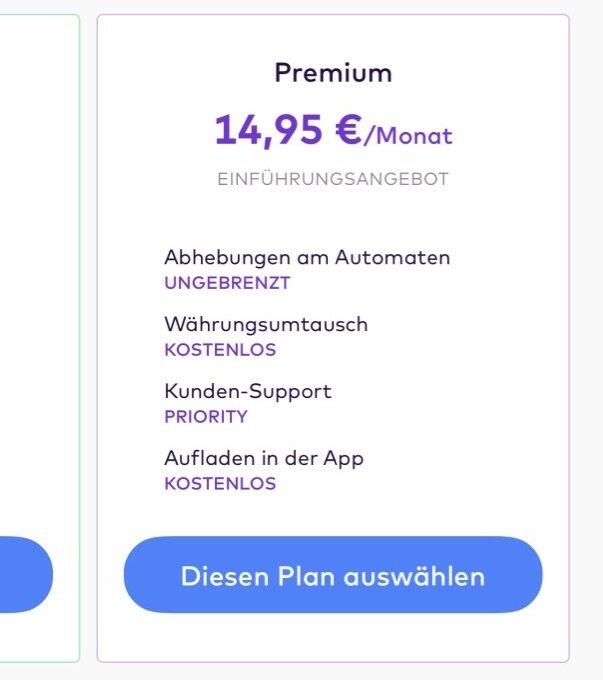Click the EINFÜHRUNGSANGEBOT label

(x=333, y=180)
